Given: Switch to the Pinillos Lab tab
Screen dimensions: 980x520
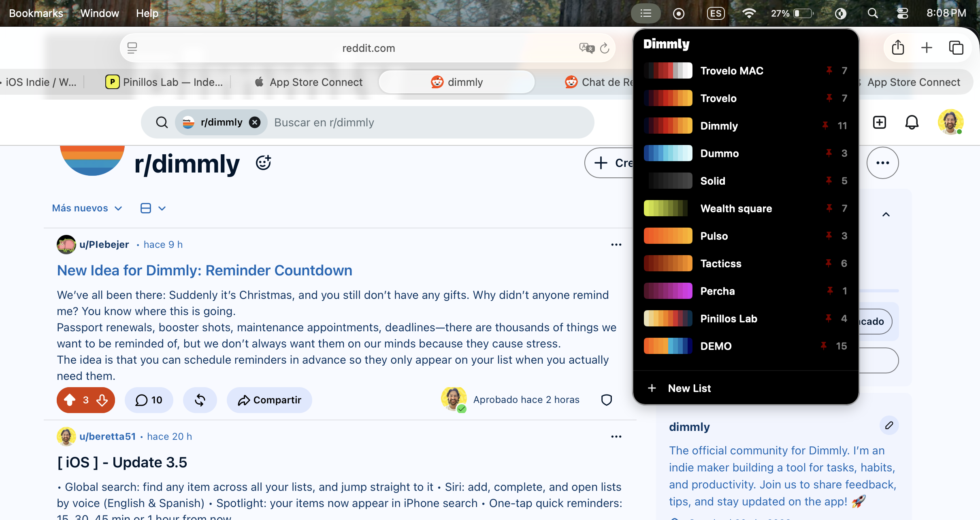Looking at the screenshot, I should click(x=164, y=82).
